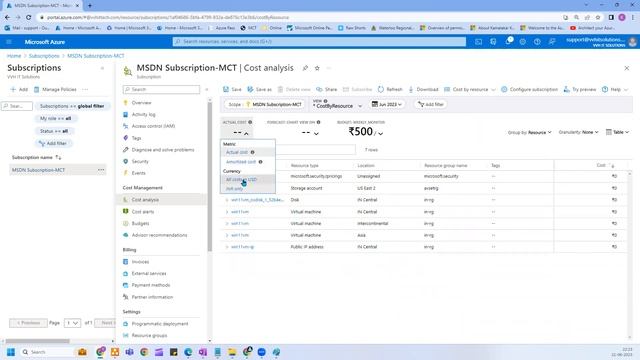Open the Forecast chart view dropdown

click(316, 133)
